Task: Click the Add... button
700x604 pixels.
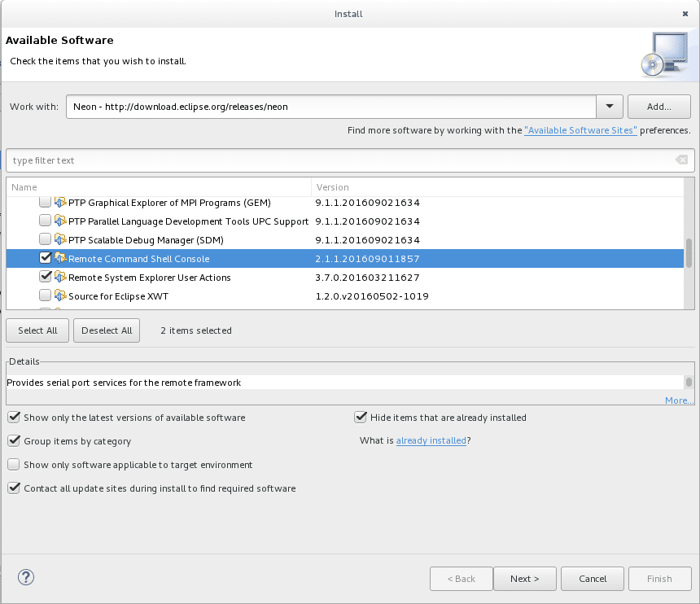Action: click(659, 107)
